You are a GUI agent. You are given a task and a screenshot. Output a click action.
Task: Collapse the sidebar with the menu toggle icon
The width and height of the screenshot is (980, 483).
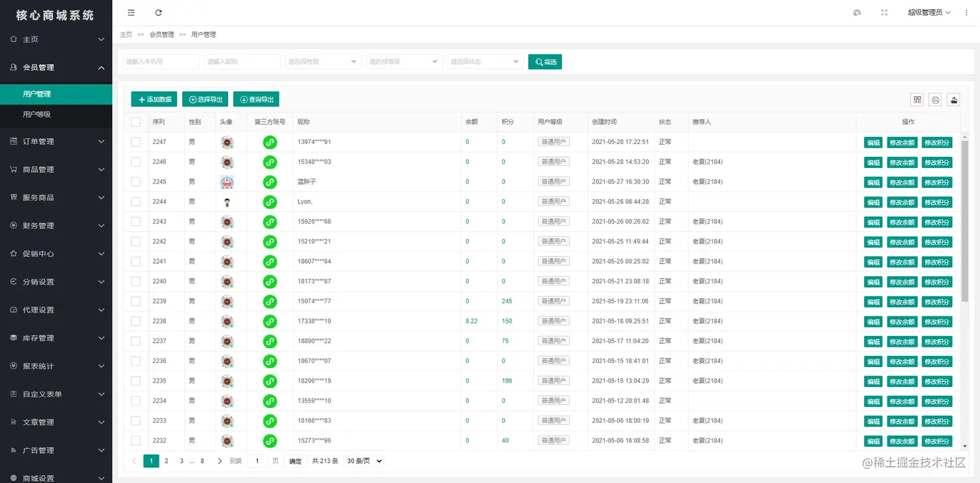132,12
